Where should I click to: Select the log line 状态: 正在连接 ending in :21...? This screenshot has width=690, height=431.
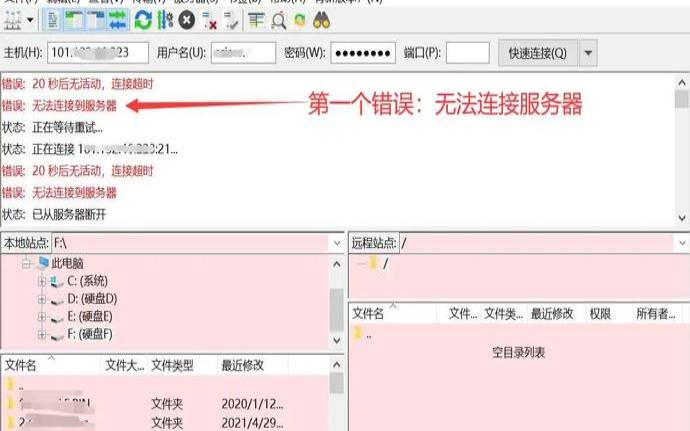(90, 149)
